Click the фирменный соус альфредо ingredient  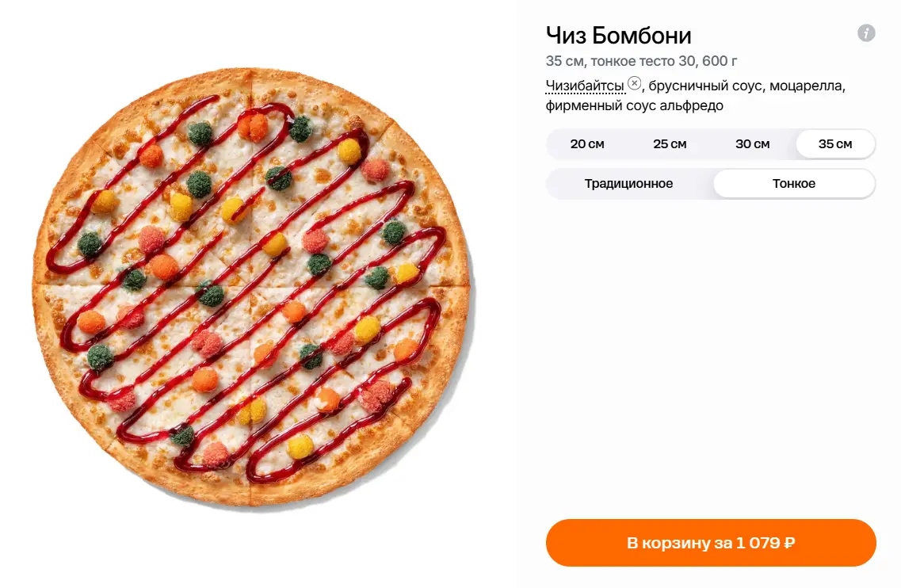point(635,105)
